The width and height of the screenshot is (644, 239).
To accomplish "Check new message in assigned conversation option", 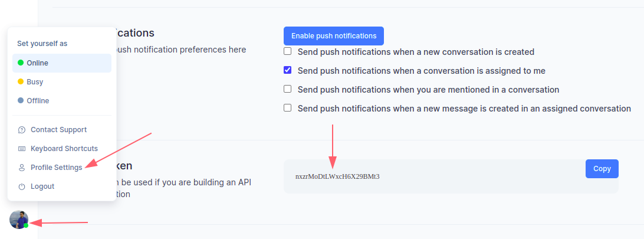I will [x=288, y=108].
